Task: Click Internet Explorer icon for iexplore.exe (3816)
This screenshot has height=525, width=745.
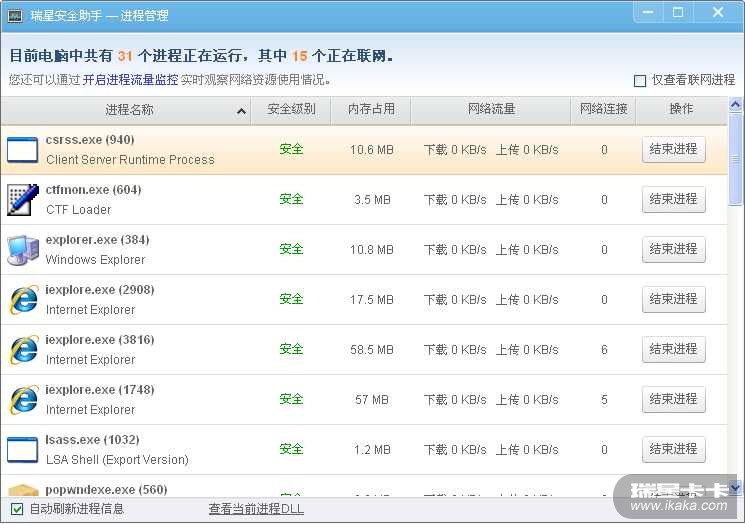Action: [x=22, y=350]
